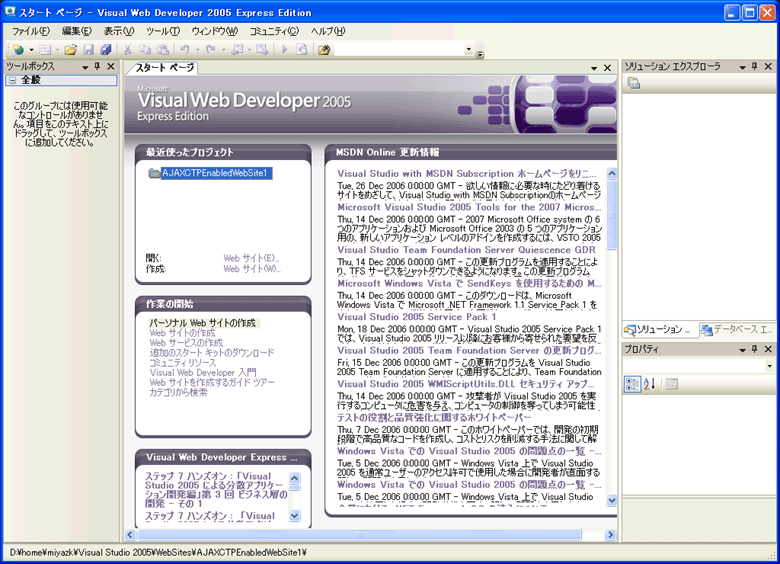Click the MSDN news list scroll-down arrow
Screen dimensions: 780x564
[x=612, y=500]
